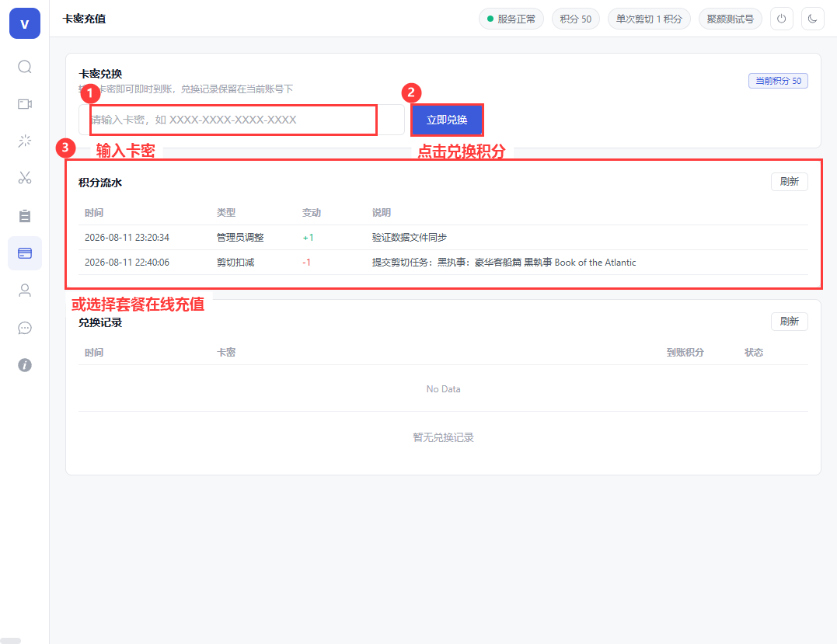Image resolution: width=837 pixels, height=644 pixels.
Task: Click the 管理员调整 type cell
Action: point(240,238)
